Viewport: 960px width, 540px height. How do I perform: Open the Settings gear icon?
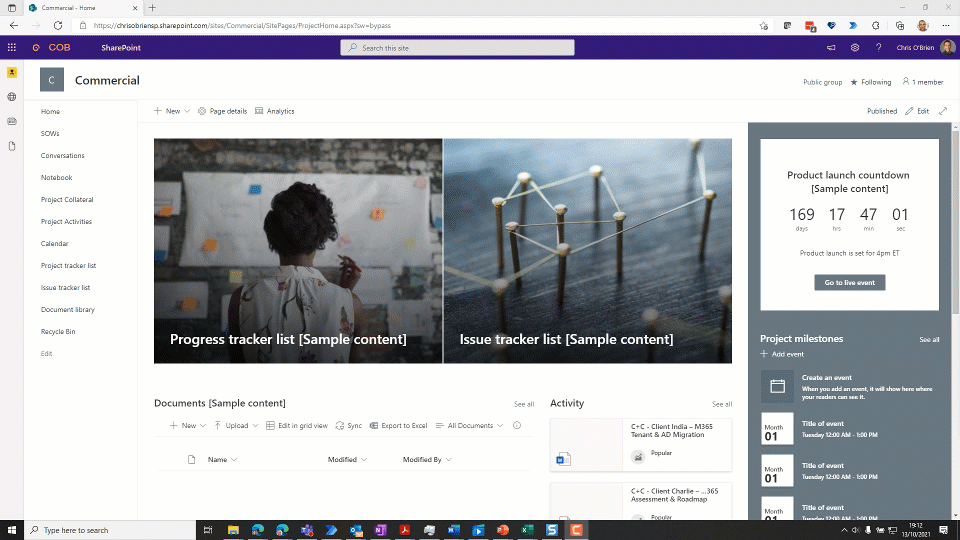(x=855, y=48)
